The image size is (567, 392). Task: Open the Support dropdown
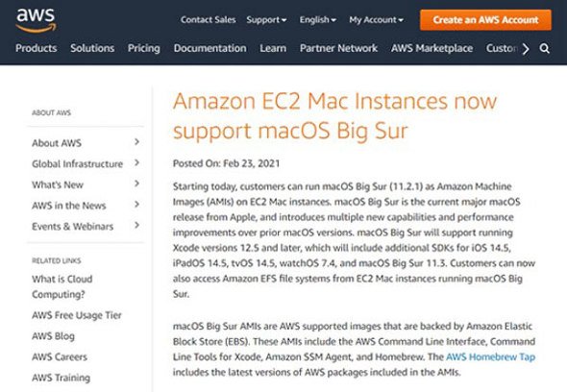(x=266, y=20)
